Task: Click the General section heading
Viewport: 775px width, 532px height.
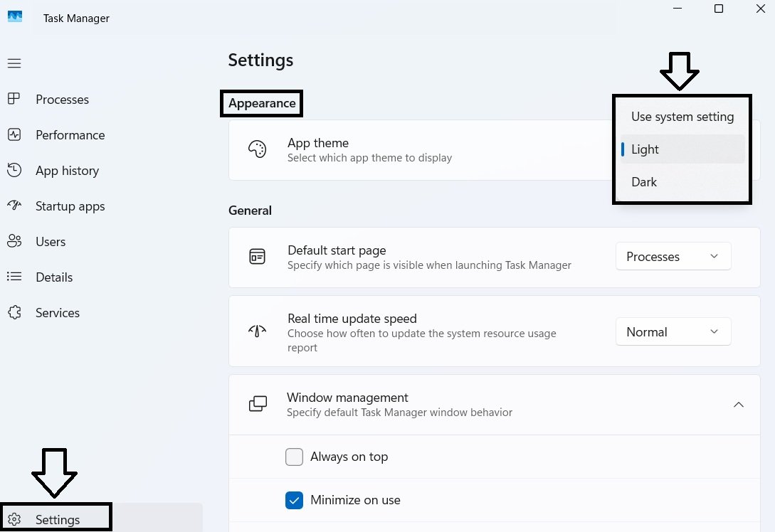Action: (x=250, y=211)
